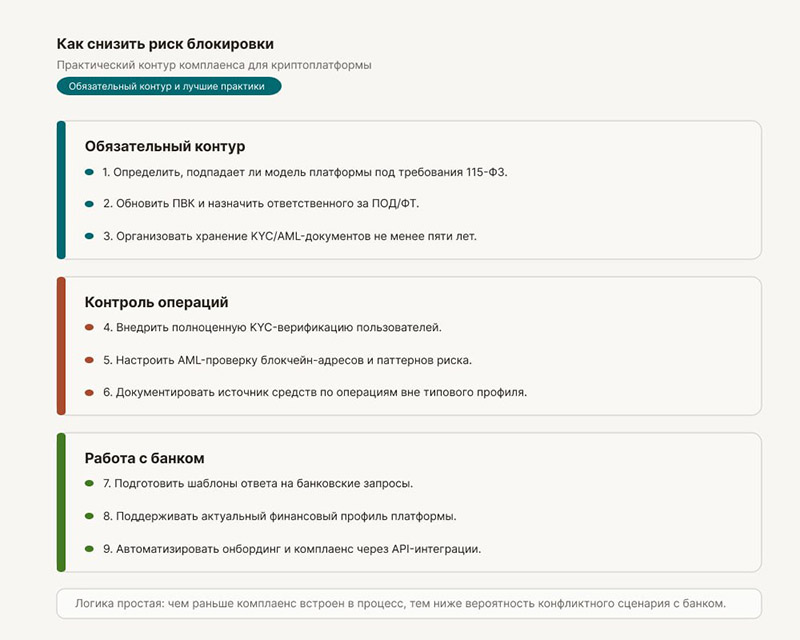800x640 pixels.
Task: Click the green bullet beside the шаблоны ответа item
Action: tap(89, 484)
